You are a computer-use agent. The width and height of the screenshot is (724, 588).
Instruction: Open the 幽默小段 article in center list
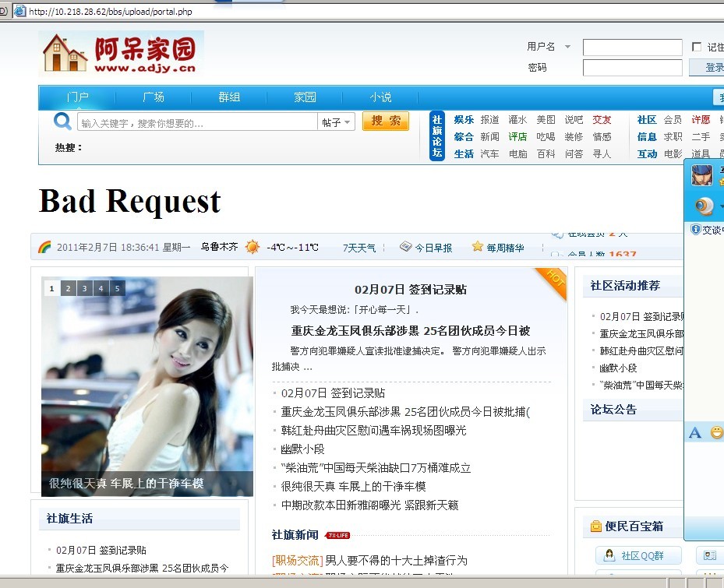[302, 449]
